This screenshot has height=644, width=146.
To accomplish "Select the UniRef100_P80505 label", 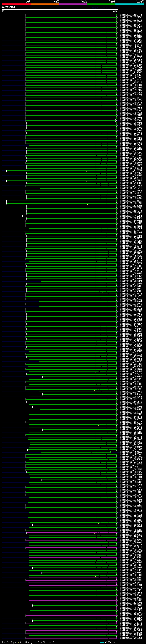I will tap(131, 163).
